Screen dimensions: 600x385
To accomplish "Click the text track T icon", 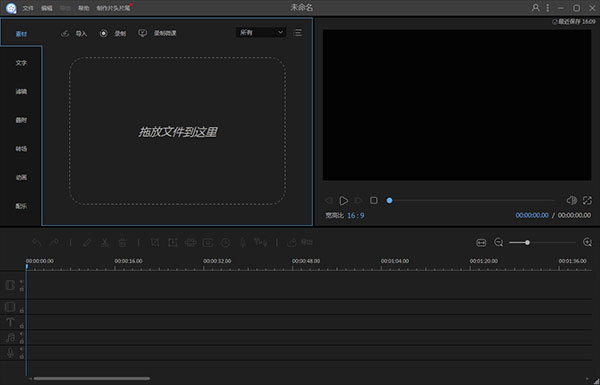I will pyautogui.click(x=10, y=322).
